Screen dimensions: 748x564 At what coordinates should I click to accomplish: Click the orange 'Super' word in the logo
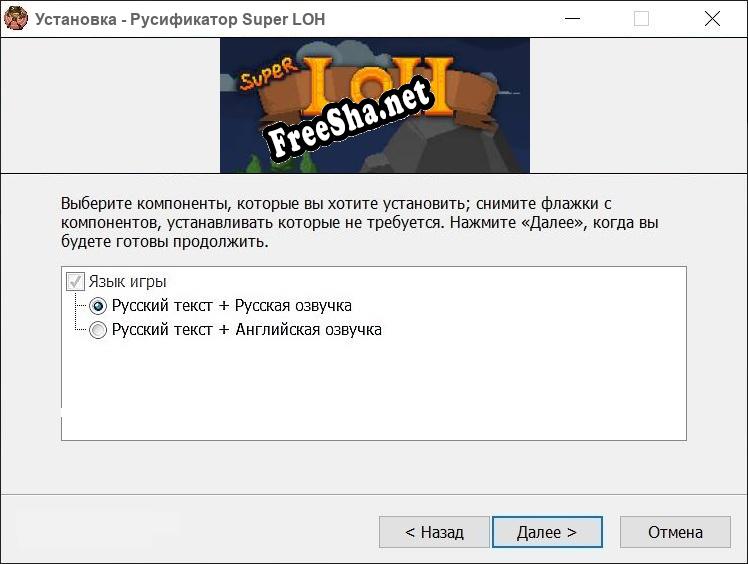tap(267, 74)
